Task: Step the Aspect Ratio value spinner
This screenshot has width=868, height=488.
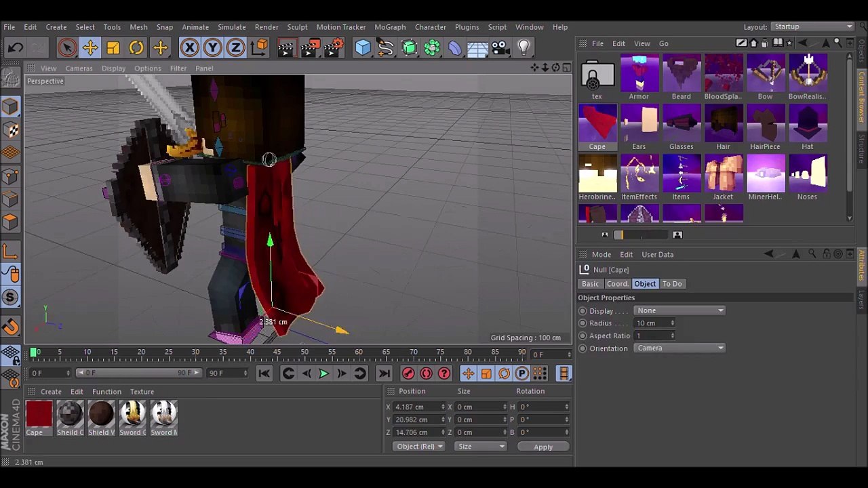Action: pyautogui.click(x=673, y=336)
